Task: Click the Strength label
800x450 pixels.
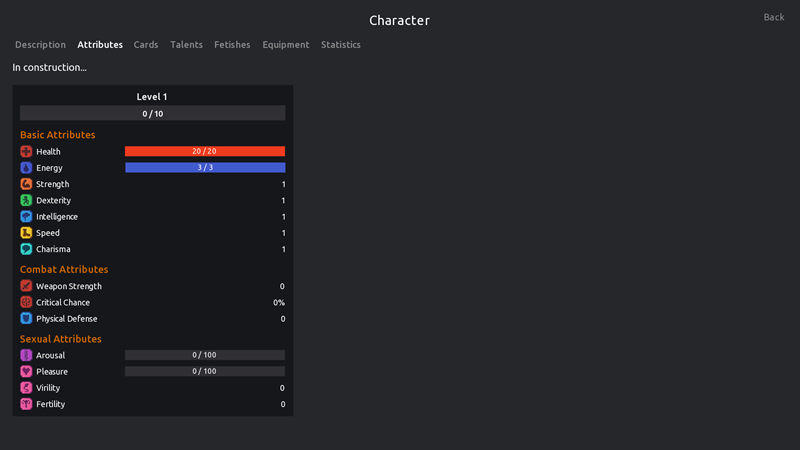Action: 53,184
